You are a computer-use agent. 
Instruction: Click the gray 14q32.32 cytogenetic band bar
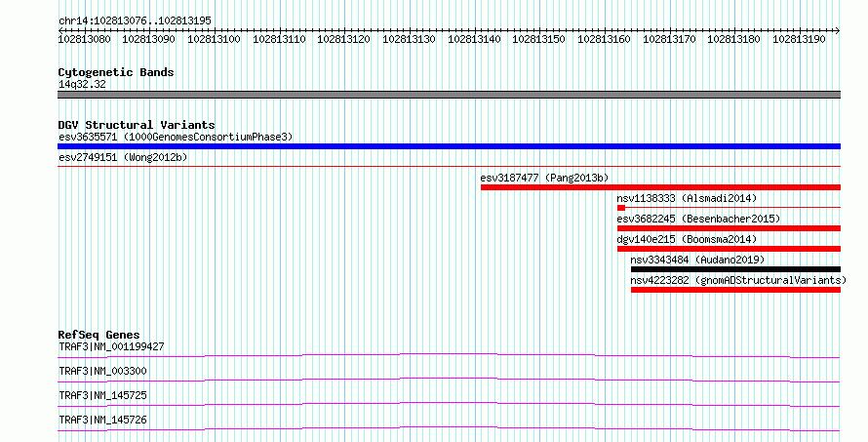pyautogui.click(x=449, y=95)
